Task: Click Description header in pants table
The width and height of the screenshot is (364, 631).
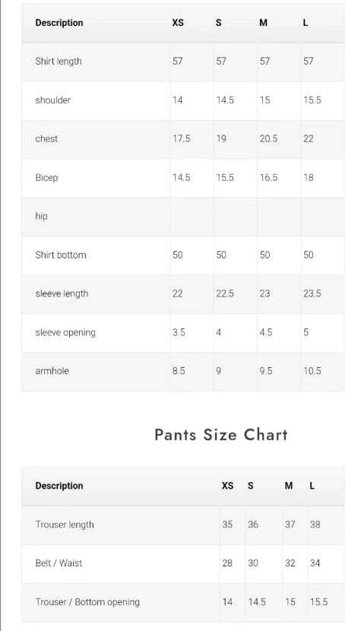Action: (59, 486)
